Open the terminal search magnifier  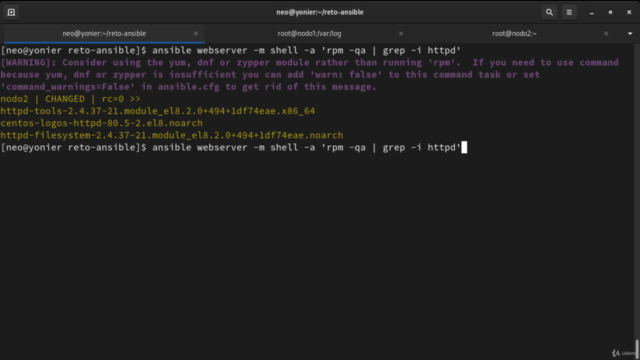549,12
